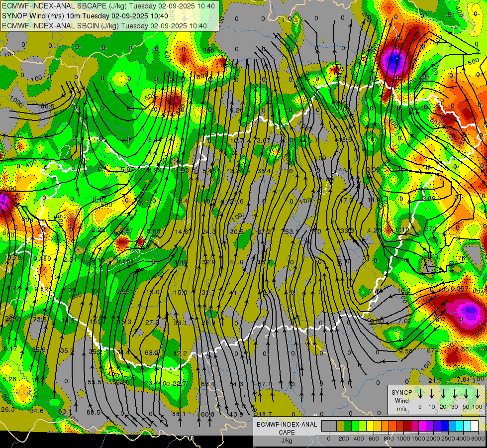Click the wind arrow above the 100 m/s label
The image size is (487, 448).
[x=478, y=393]
